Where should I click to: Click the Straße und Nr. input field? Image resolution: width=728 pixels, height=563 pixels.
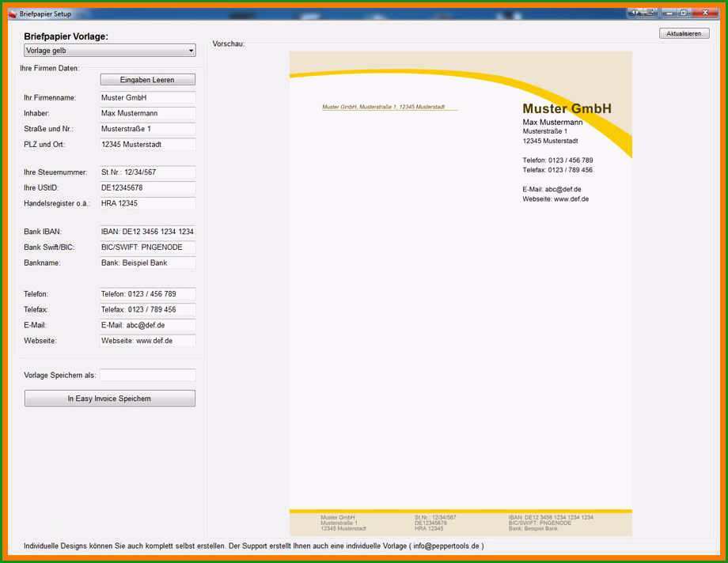[x=148, y=129]
